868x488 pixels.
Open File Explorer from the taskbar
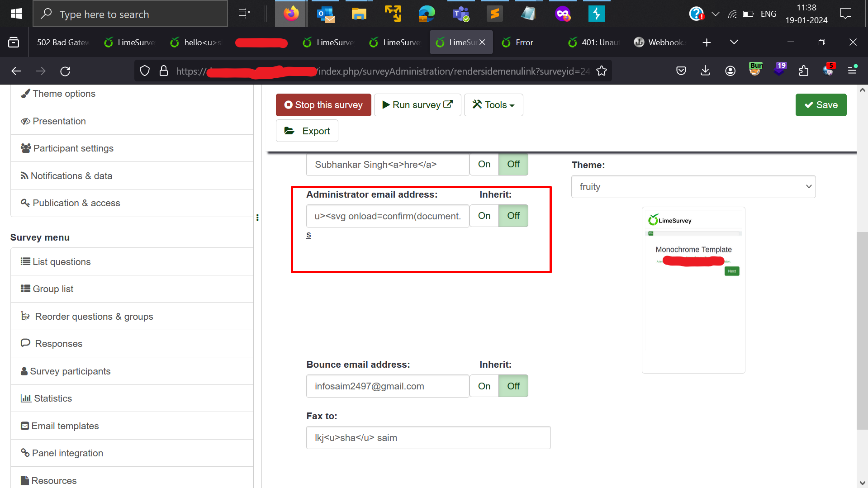pyautogui.click(x=359, y=14)
